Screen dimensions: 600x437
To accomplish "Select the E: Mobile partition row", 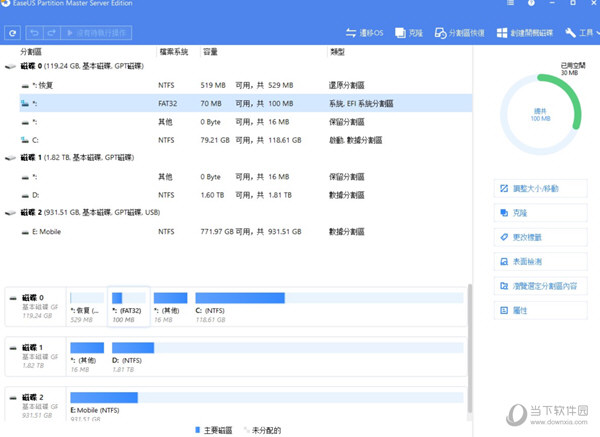I will (246, 232).
